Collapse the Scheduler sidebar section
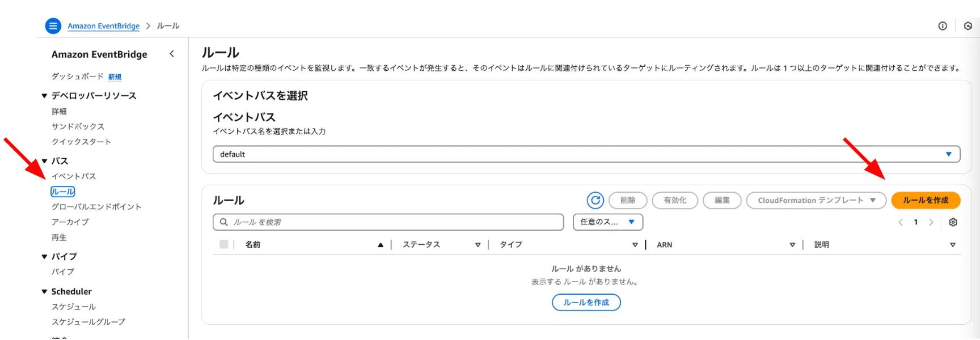 (45, 291)
